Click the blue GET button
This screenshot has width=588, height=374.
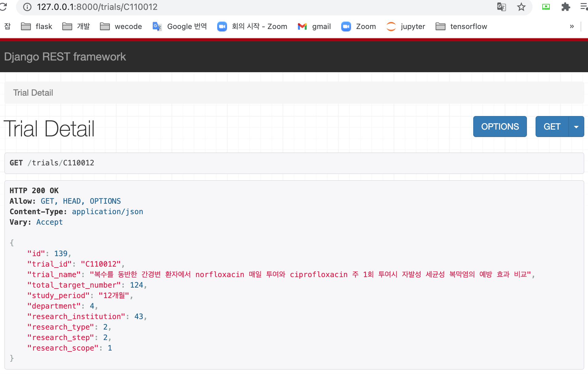click(552, 127)
